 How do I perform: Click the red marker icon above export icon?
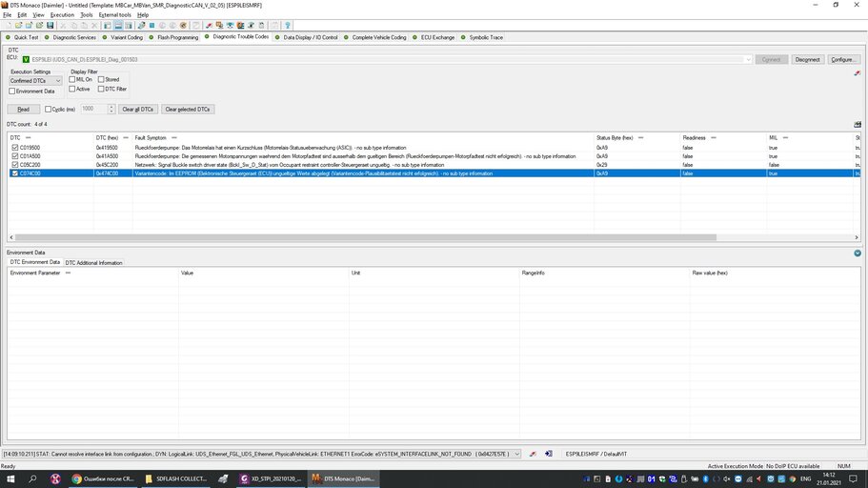[x=858, y=73]
